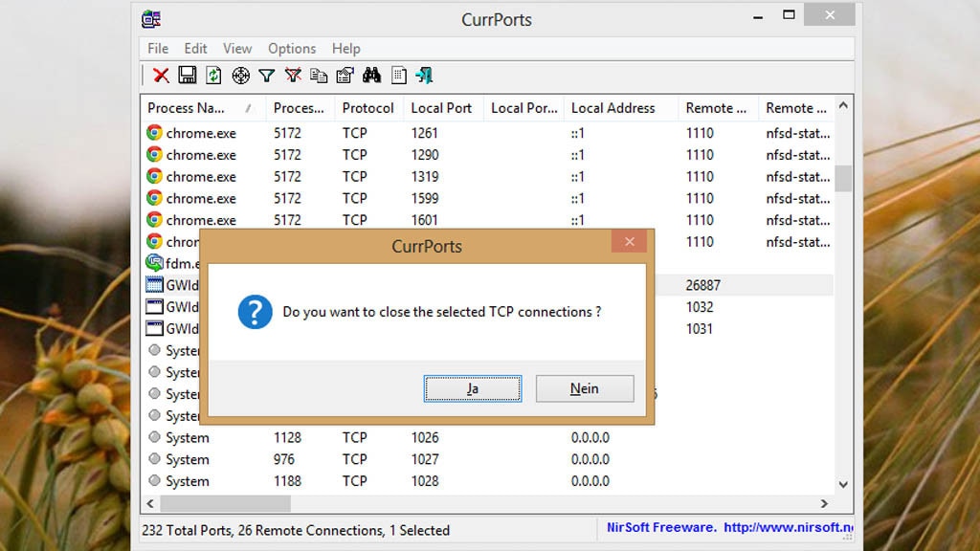This screenshot has width=980, height=551.
Task: Click the remote port value 26887
Action: tap(703, 285)
